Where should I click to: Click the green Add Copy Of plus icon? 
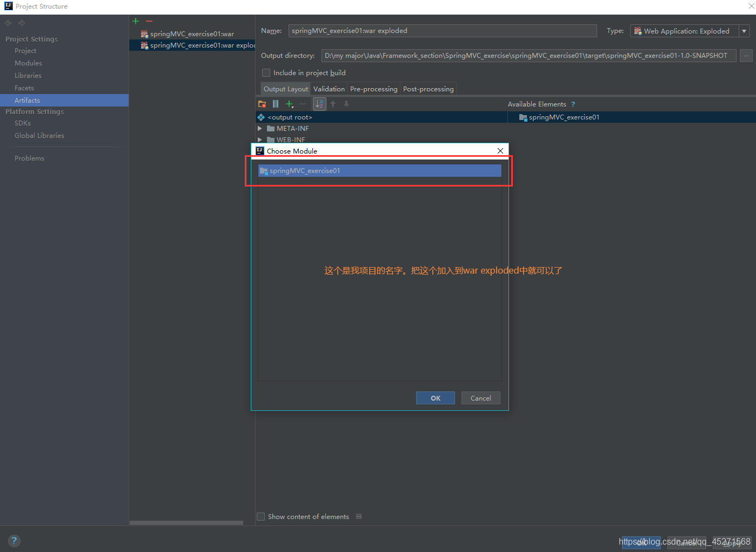(x=290, y=104)
